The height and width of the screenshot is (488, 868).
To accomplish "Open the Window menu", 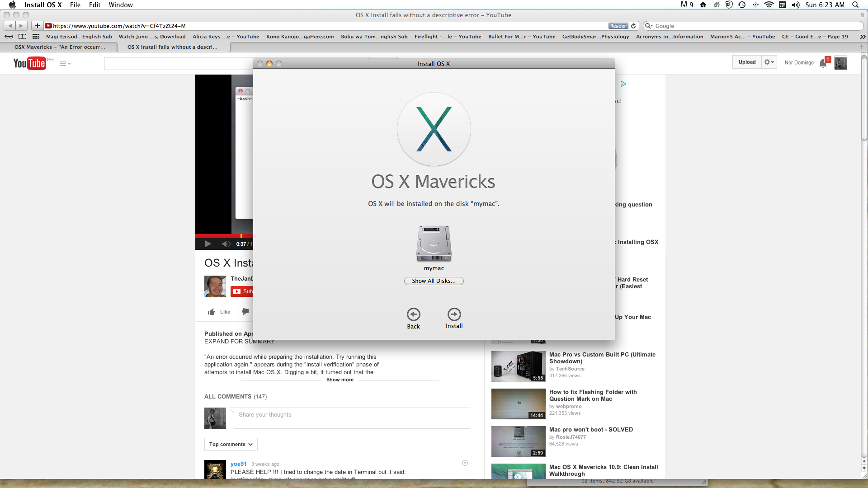I will click(x=120, y=5).
